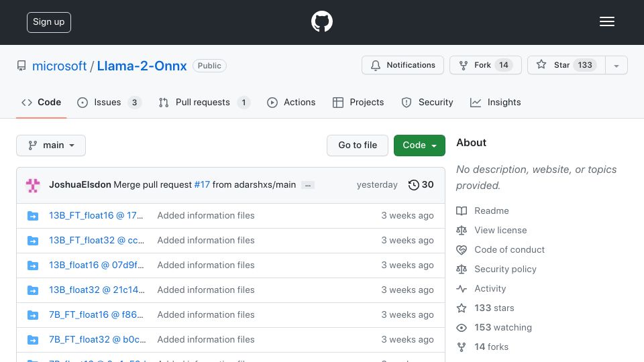Click folder icon of 7B_FT_float32 row

pyautogui.click(x=33, y=340)
